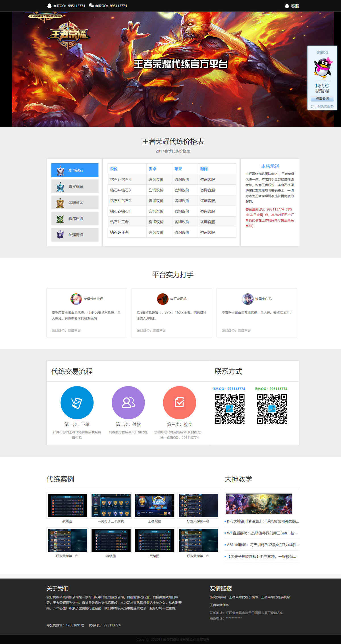341x644 pixels.
Task: Click the bronze rank badge icon
Action: point(60,235)
